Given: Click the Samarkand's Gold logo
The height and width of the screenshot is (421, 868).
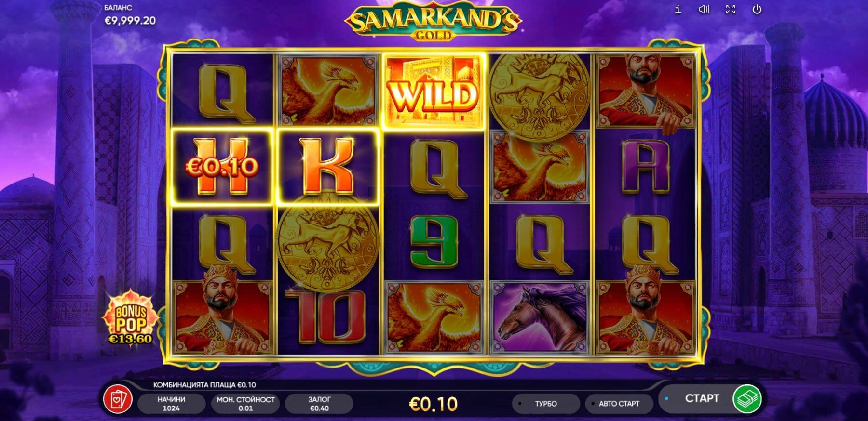Looking at the screenshot, I should [433, 23].
